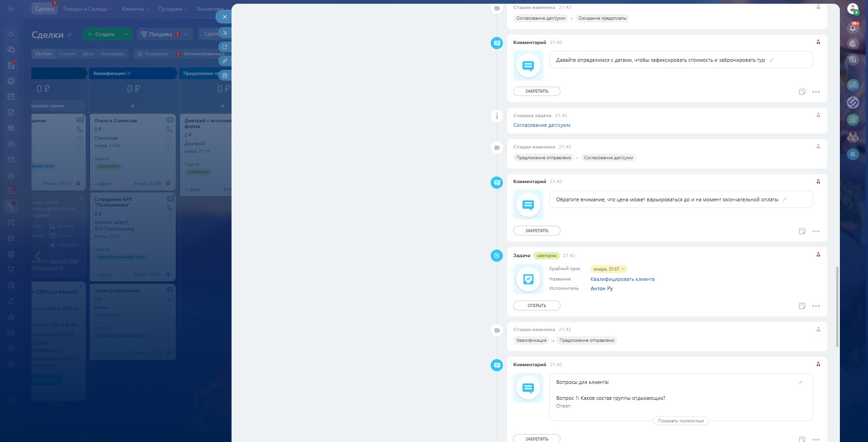Open the 'Продажа' funnel selector

tap(165, 34)
